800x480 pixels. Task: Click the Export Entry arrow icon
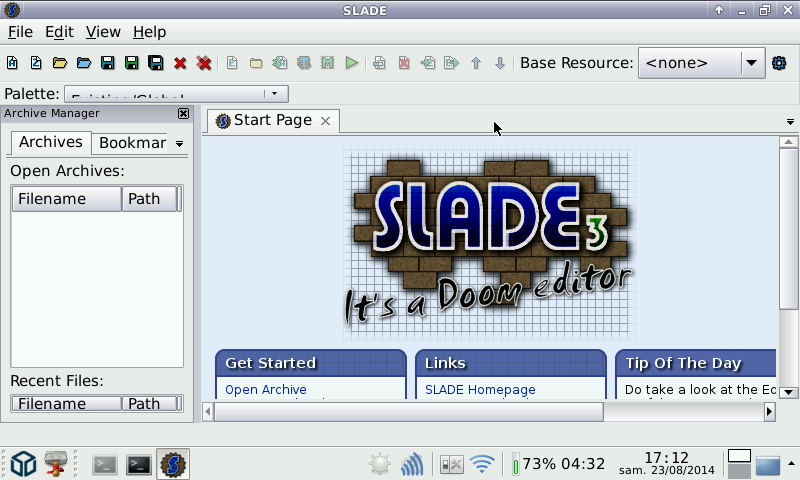452,63
